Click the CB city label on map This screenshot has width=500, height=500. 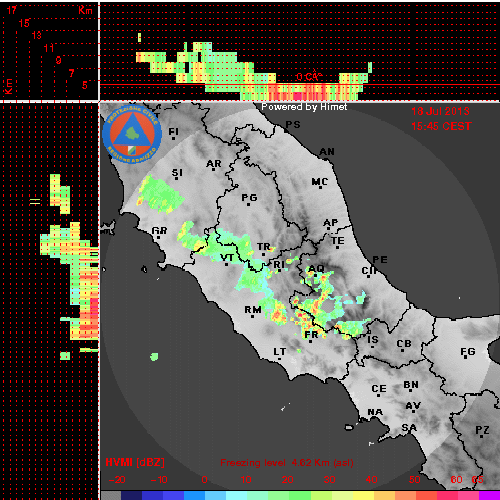404,344
